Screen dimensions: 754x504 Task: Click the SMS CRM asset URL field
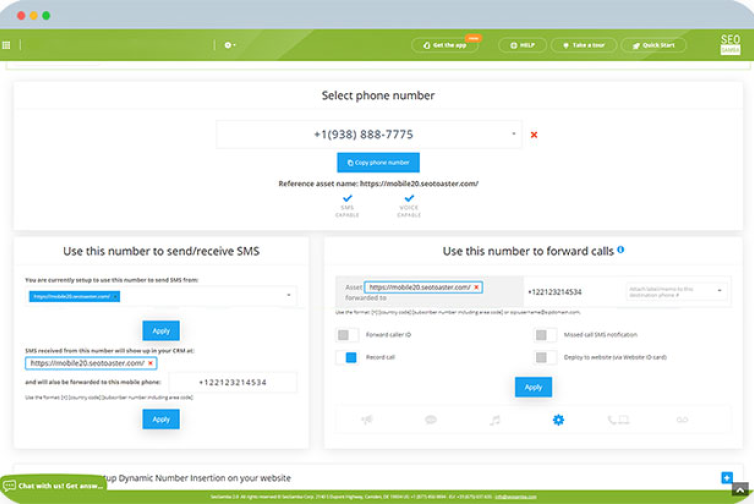pos(91,363)
